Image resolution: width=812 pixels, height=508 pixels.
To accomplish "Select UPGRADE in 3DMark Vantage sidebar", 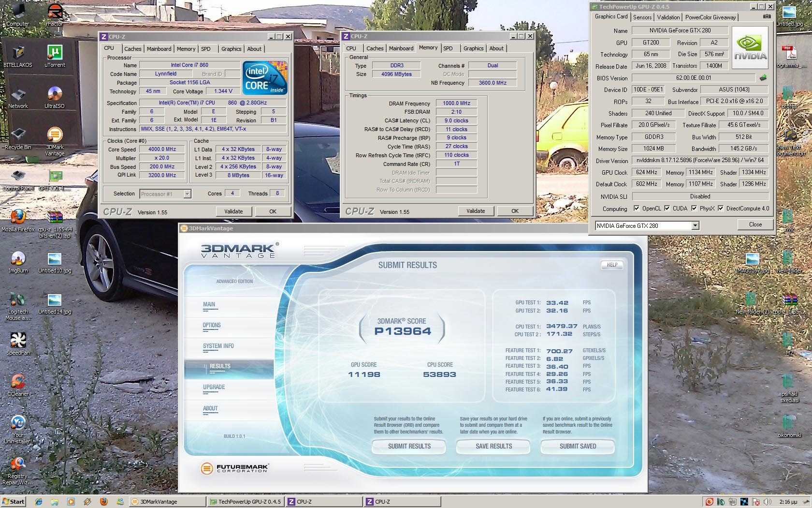I will coord(214,388).
